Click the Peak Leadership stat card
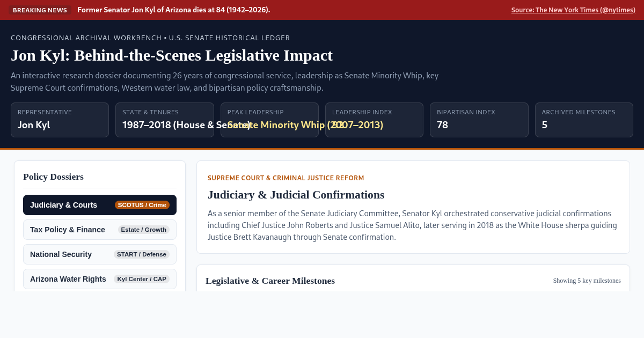The image size is (644, 338). click(x=269, y=120)
